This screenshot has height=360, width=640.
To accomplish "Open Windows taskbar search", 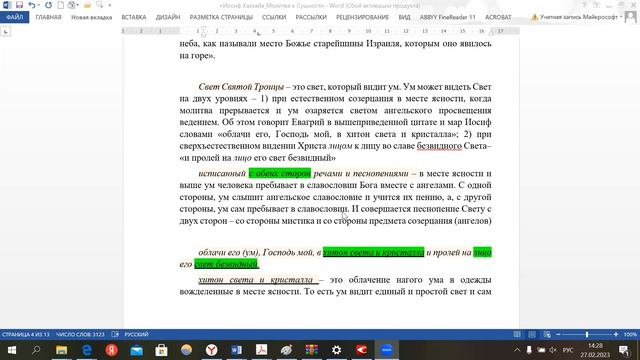I will pyautogui.click(x=36, y=350).
